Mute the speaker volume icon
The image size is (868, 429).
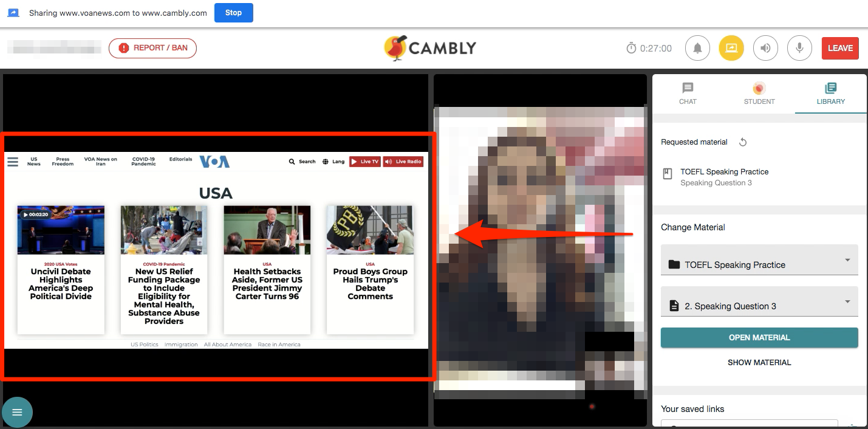click(x=765, y=48)
